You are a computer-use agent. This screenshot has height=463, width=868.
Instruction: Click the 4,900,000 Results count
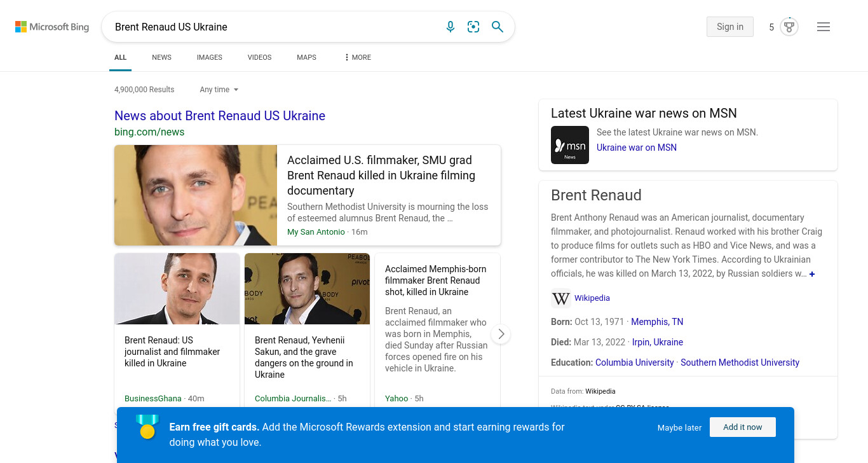point(144,90)
